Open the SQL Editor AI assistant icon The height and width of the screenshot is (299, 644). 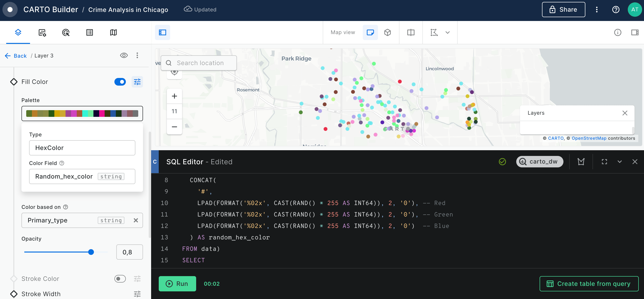(x=581, y=161)
